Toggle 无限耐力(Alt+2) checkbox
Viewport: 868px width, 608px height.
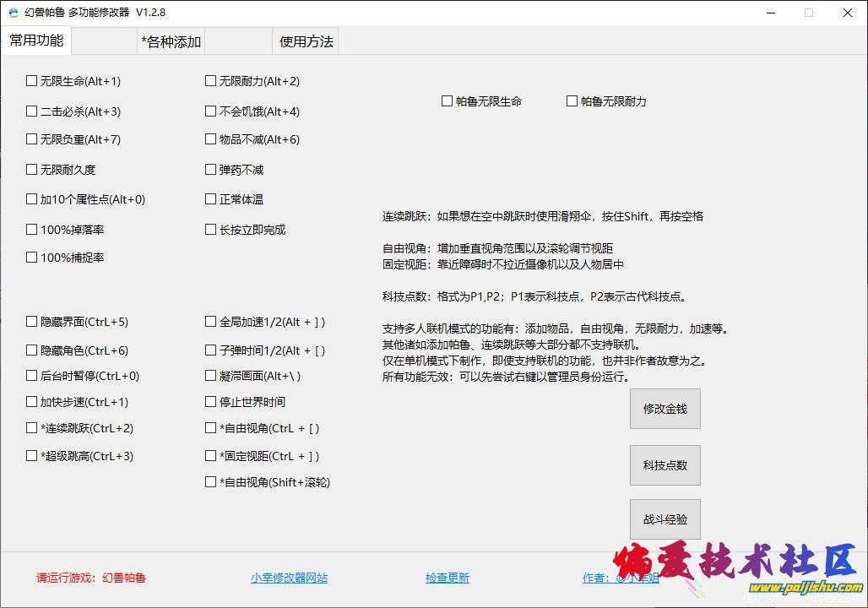click(211, 81)
